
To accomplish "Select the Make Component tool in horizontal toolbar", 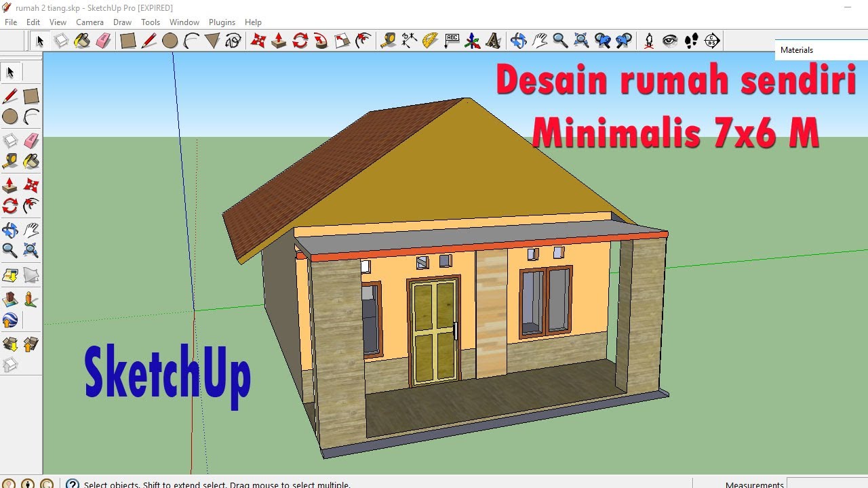I will point(61,41).
